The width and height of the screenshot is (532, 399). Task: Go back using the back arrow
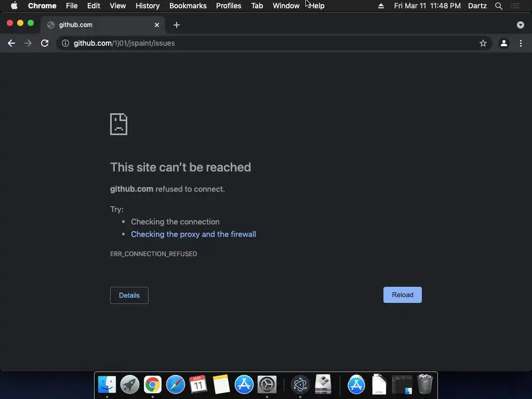pos(11,43)
